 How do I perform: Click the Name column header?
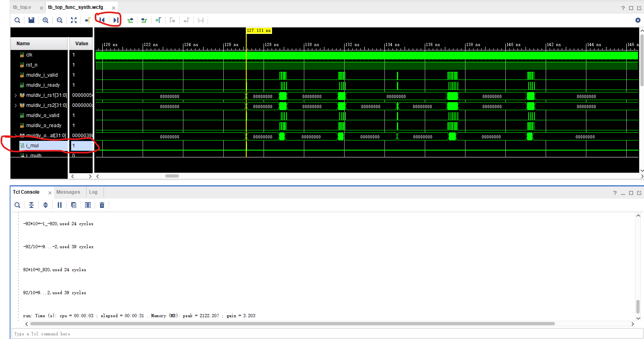pos(39,44)
